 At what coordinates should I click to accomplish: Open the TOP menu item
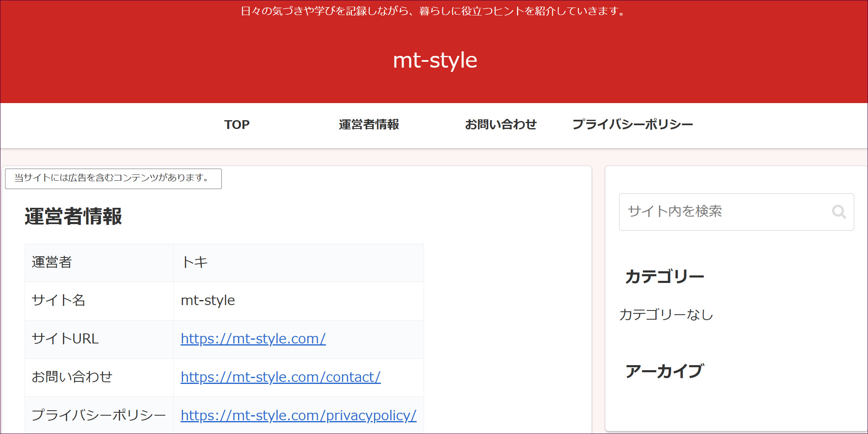237,124
